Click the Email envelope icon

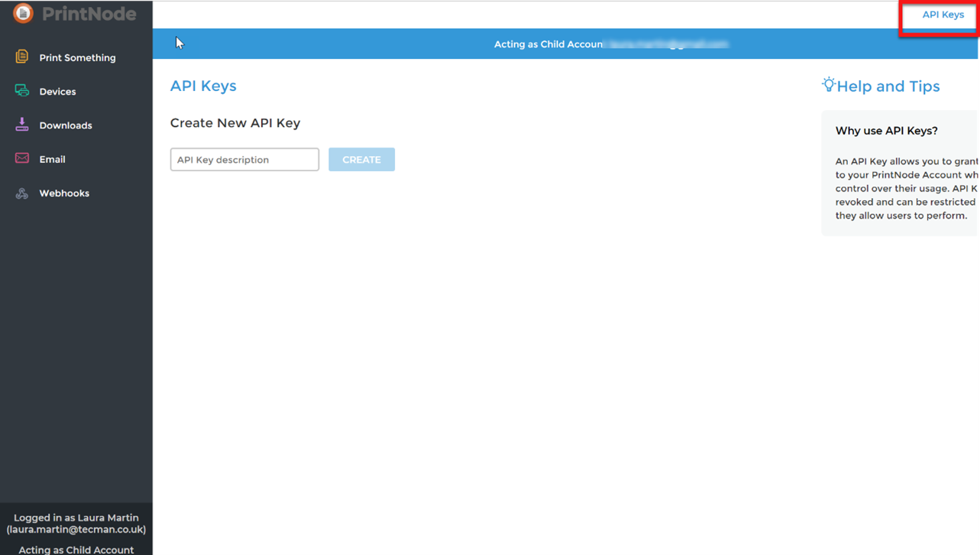21,158
